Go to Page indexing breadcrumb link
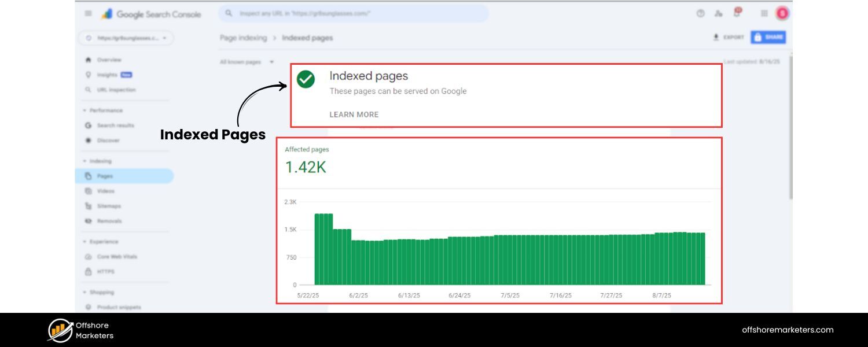This screenshot has height=347, width=868. (243, 37)
